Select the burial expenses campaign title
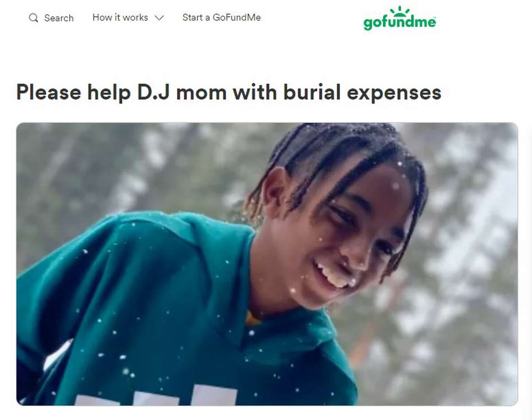 coord(229,92)
